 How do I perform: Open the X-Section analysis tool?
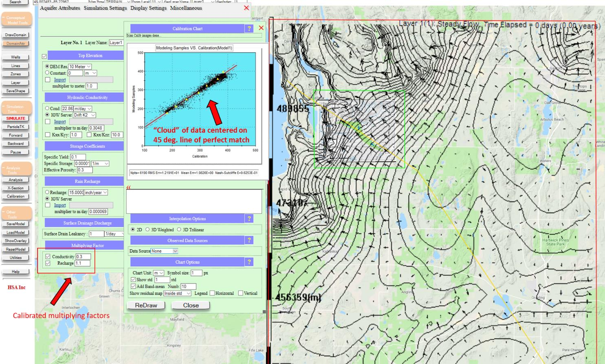[x=15, y=188]
